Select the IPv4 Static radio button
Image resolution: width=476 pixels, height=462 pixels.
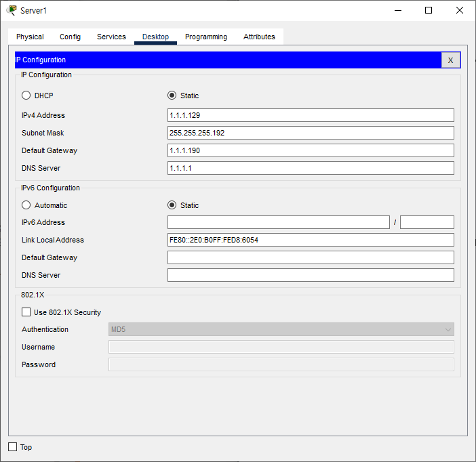tap(172, 96)
